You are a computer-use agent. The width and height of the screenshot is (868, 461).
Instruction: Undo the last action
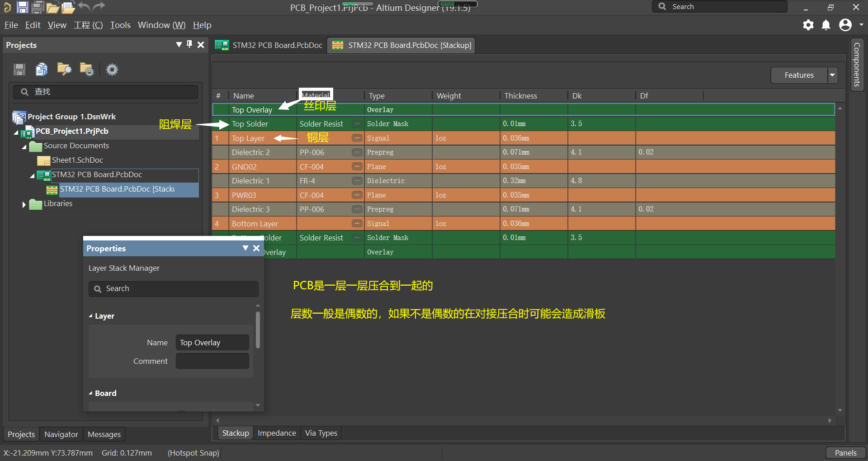click(84, 6)
